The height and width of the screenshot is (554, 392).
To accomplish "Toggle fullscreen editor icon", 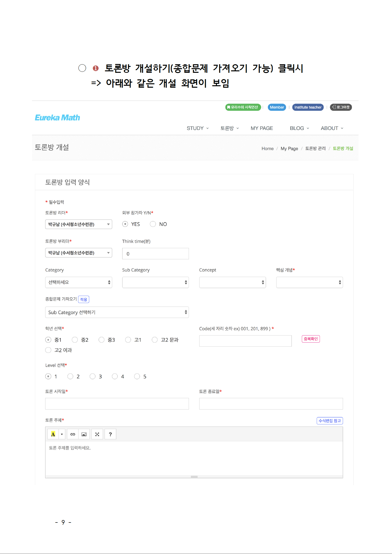I will tap(97, 434).
